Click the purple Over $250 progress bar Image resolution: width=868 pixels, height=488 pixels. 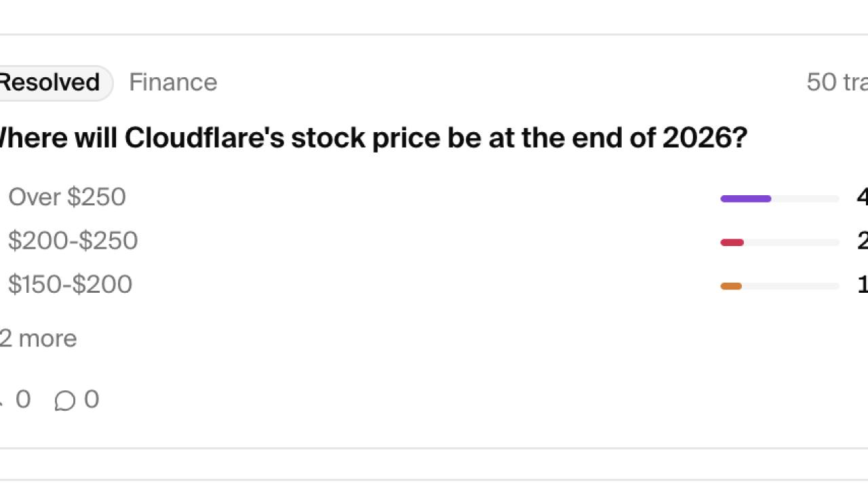pyautogui.click(x=745, y=199)
